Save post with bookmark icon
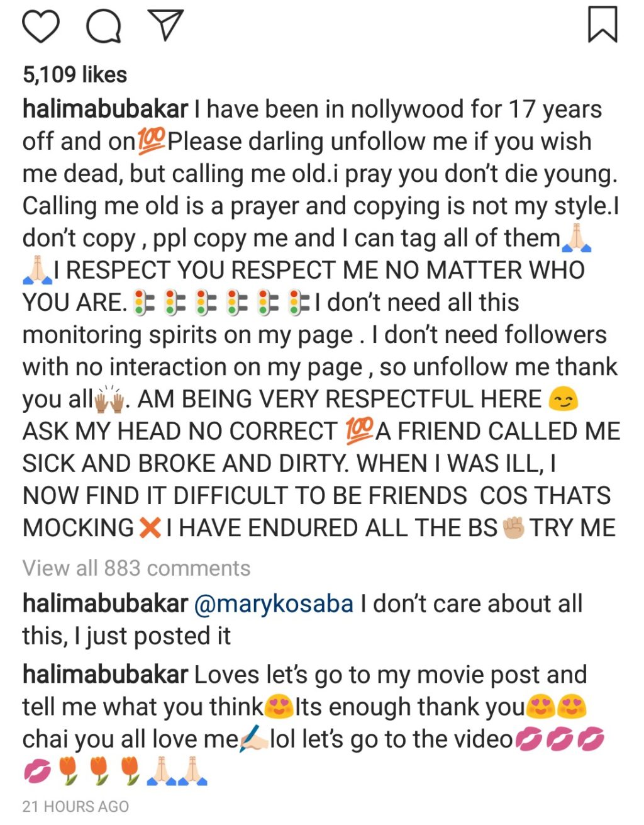Viewport: 644px width, 825px height. point(602,25)
